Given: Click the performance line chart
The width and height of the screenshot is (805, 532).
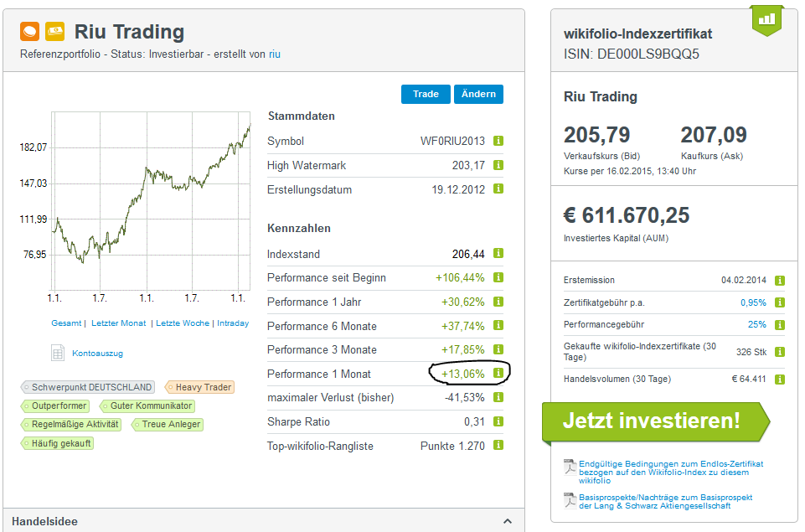Looking at the screenshot, I should click(151, 201).
